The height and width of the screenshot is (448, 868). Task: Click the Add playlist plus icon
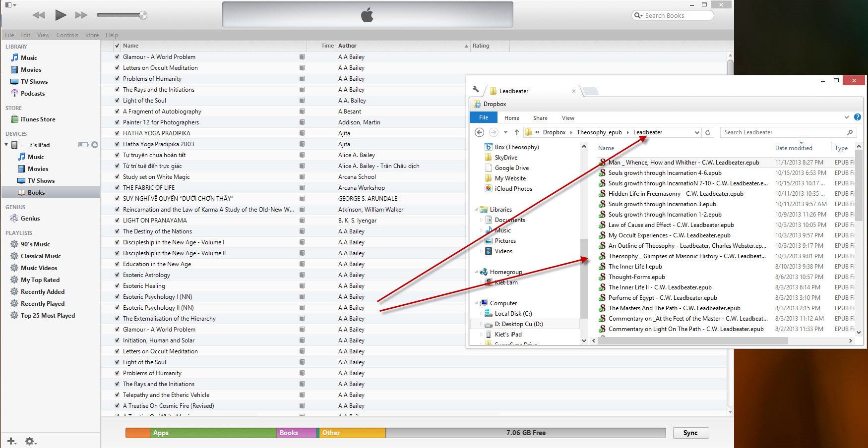click(11, 441)
